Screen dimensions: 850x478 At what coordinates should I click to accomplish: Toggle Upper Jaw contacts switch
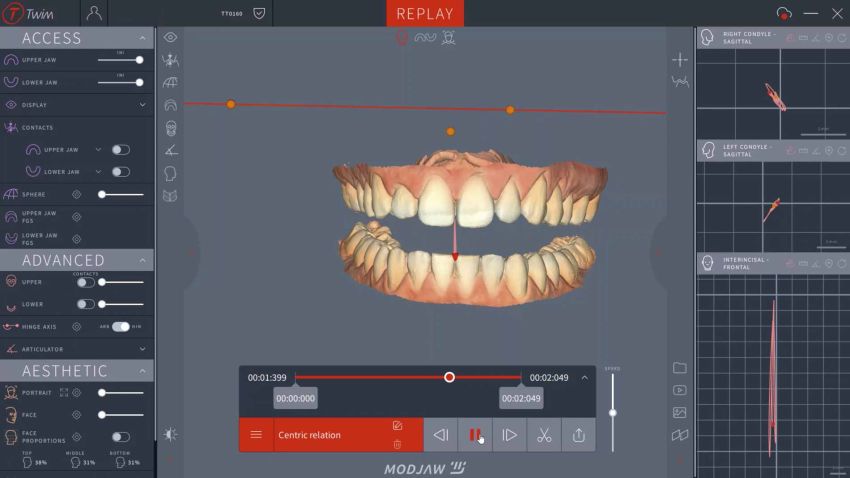tap(120, 150)
